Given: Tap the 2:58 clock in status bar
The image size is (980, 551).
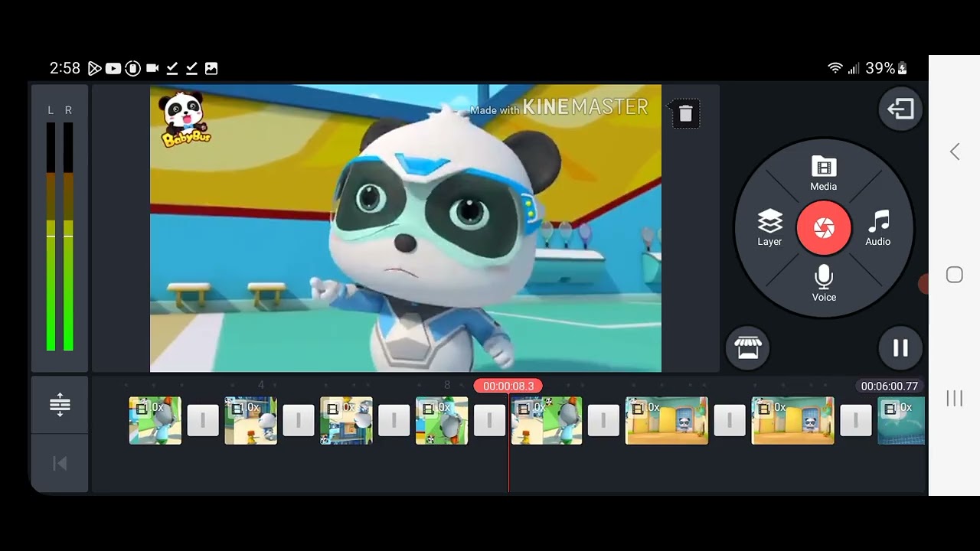Looking at the screenshot, I should (x=65, y=69).
